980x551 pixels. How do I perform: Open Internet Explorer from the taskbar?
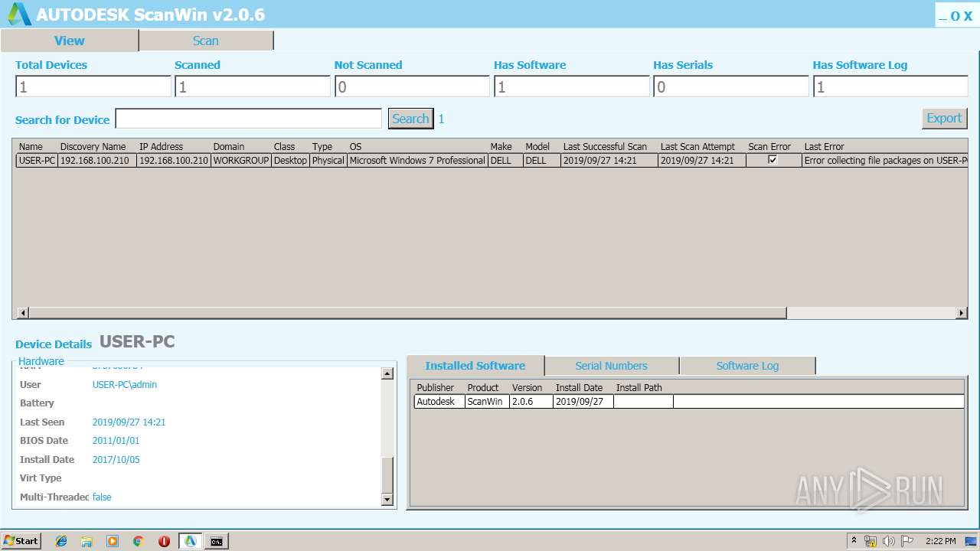[61, 541]
